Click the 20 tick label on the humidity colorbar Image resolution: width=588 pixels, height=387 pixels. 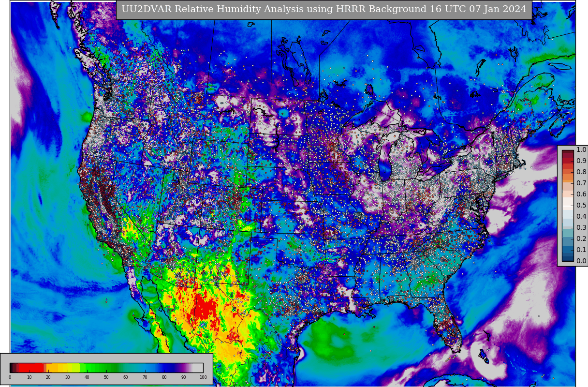point(48,377)
